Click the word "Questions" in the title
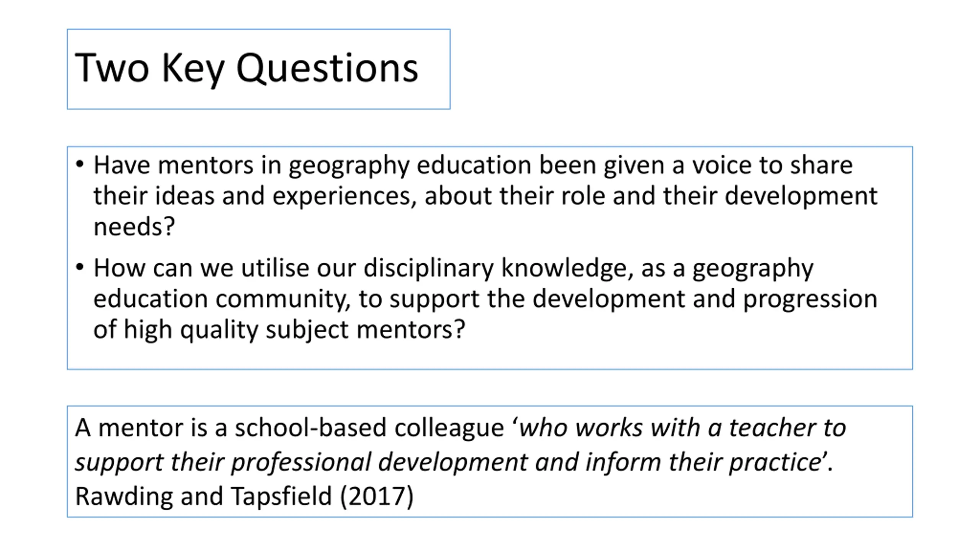Viewport: 980px width, 551px height. [327, 69]
